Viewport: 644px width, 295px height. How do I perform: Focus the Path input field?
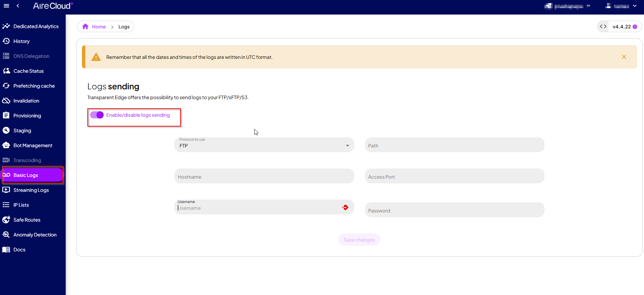(454, 145)
